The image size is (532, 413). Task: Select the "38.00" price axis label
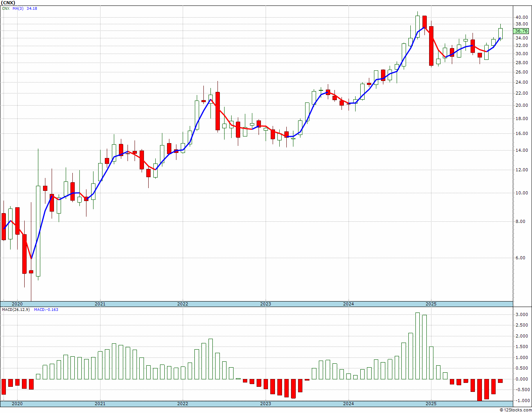tap(521, 24)
